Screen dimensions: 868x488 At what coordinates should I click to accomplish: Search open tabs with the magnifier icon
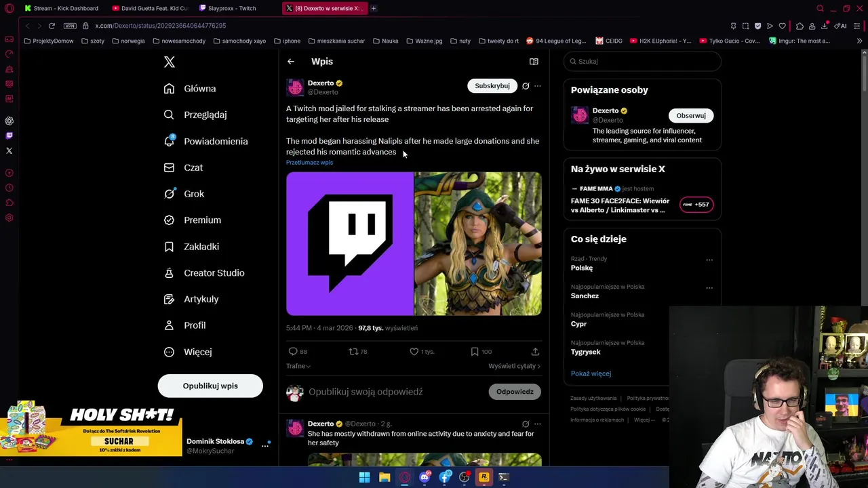click(820, 8)
